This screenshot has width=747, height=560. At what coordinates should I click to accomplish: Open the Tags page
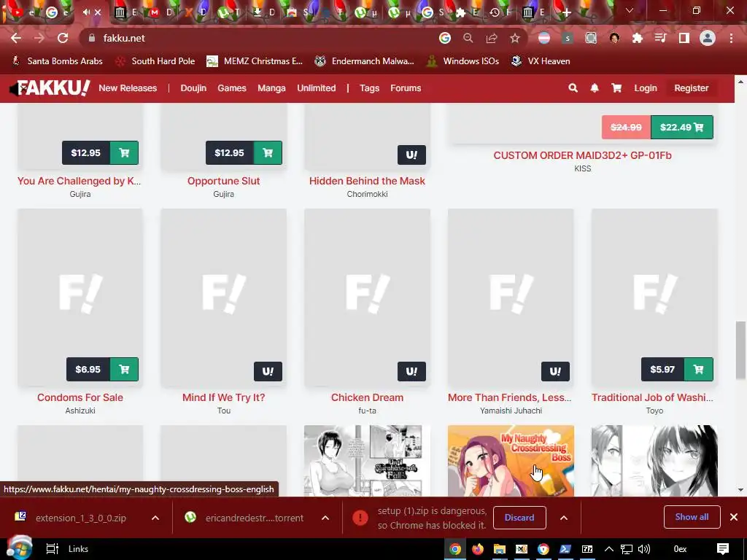click(x=369, y=88)
